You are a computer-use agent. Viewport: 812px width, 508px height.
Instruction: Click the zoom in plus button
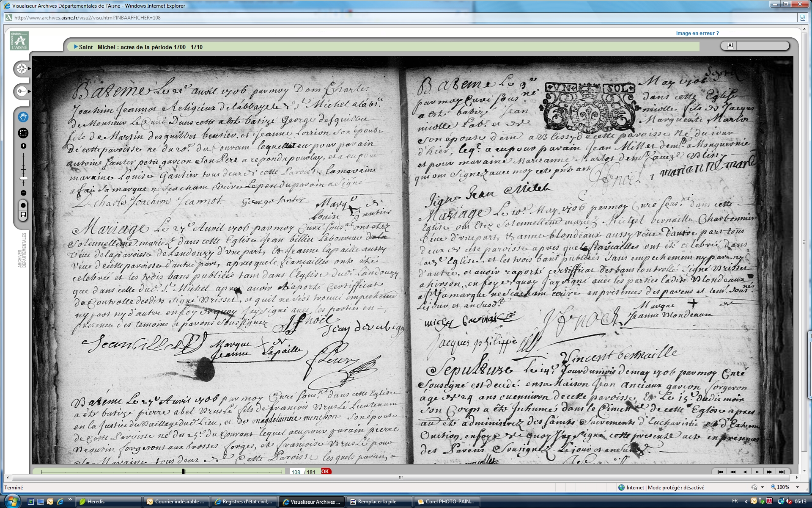(x=23, y=146)
